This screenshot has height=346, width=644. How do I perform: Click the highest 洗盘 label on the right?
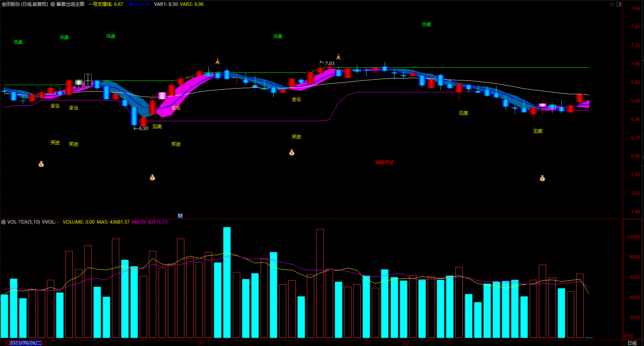tap(427, 24)
